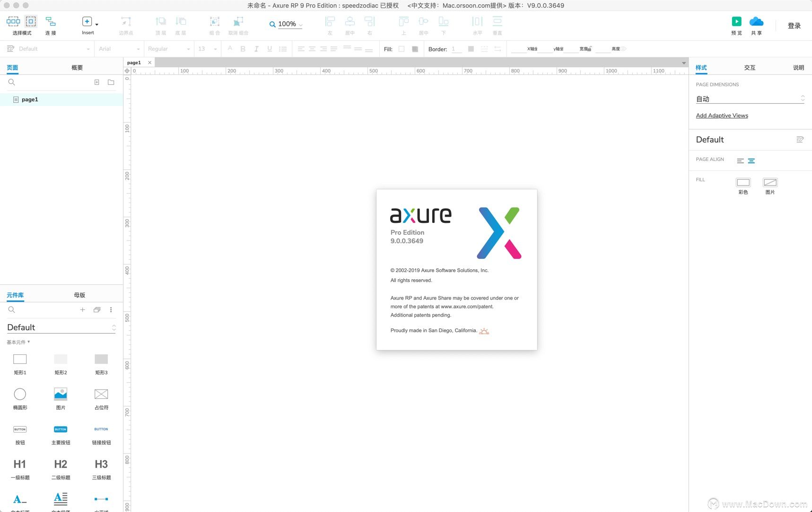Select the 样式 style tab
Image resolution: width=812 pixels, height=512 pixels.
tap(701, 68)
